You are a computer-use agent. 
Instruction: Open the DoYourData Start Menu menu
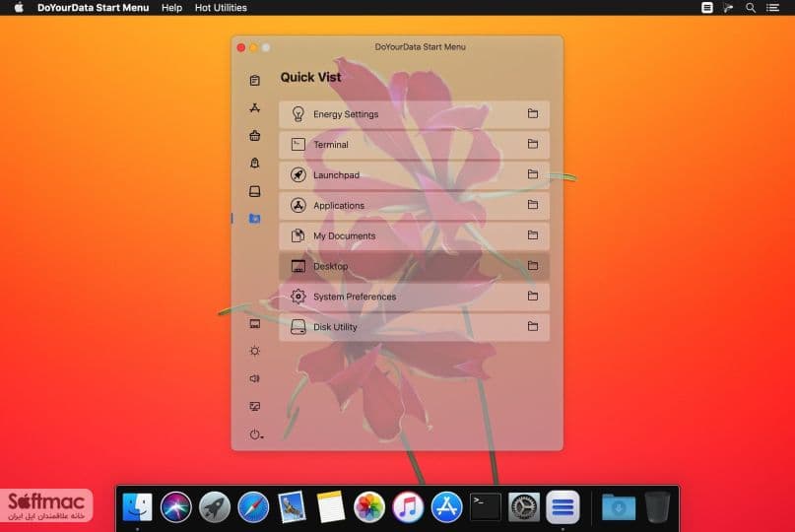93,8
